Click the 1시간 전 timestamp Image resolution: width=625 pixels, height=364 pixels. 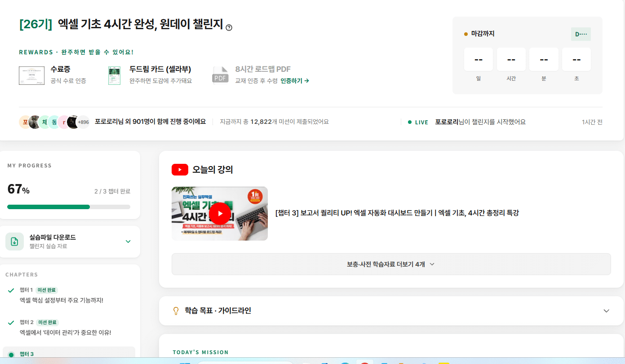592,122
